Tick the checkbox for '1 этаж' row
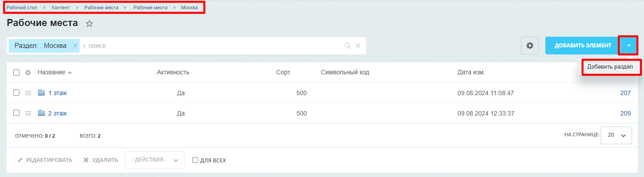This screenshot has height=177, width=644. [x=16, y=93]
